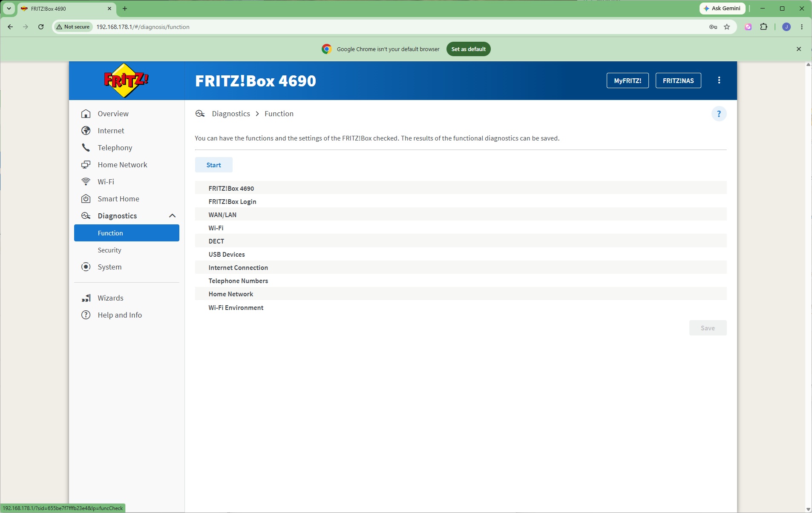Open the page help question mark
The height and width of the screenshot is (513, 812).
[719, 114]
